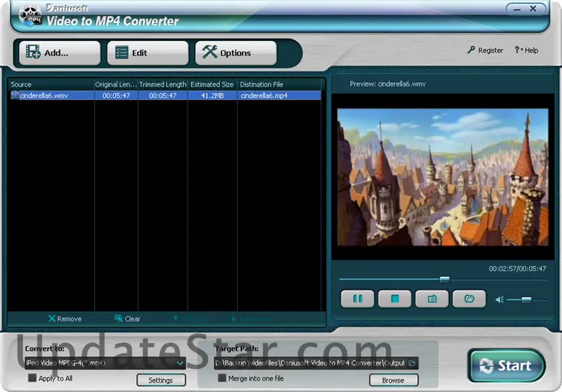Click the Browse button
562x392 pixels.
coord(393,380)
